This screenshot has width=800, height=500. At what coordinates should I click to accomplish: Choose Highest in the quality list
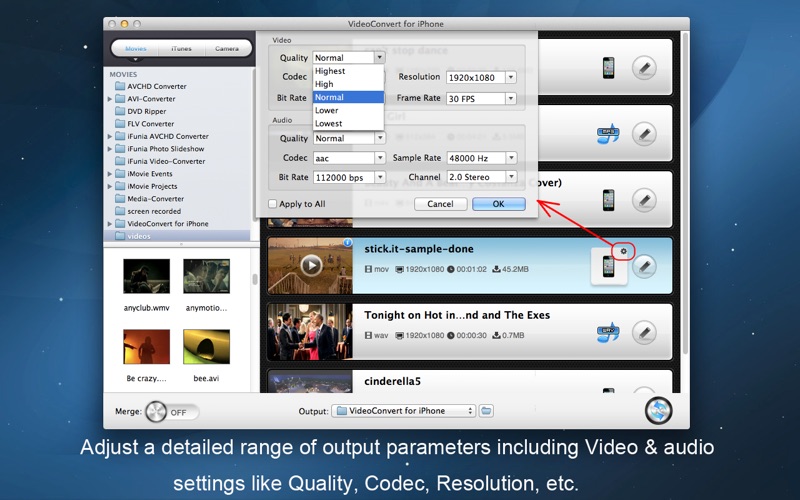tap(348, 71)
